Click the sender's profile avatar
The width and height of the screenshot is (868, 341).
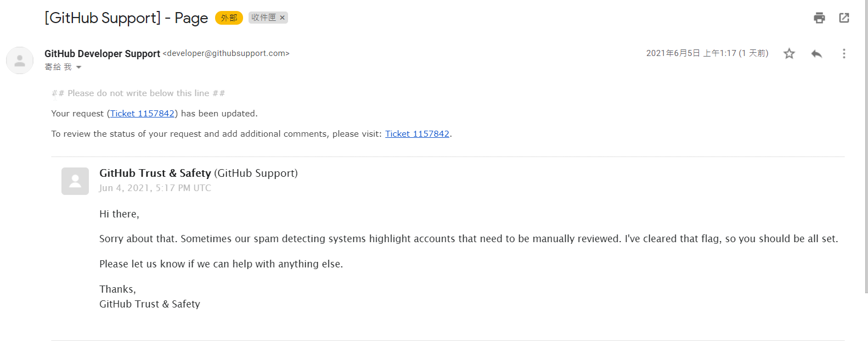click(20, 60)
